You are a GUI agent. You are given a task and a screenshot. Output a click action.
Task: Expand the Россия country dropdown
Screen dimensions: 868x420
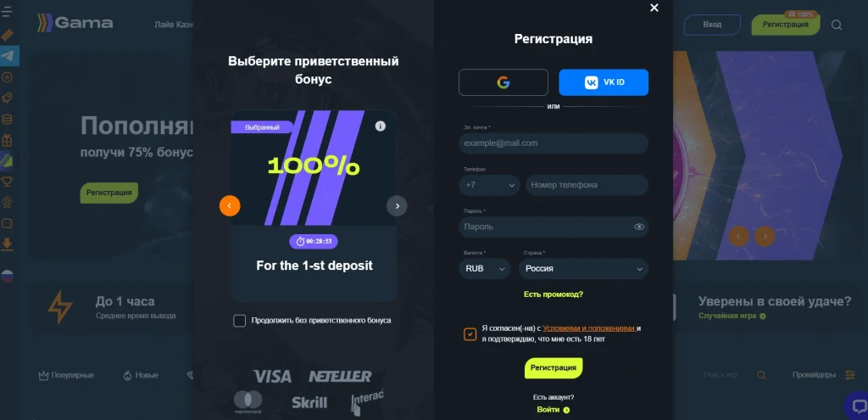click(583, 269)
